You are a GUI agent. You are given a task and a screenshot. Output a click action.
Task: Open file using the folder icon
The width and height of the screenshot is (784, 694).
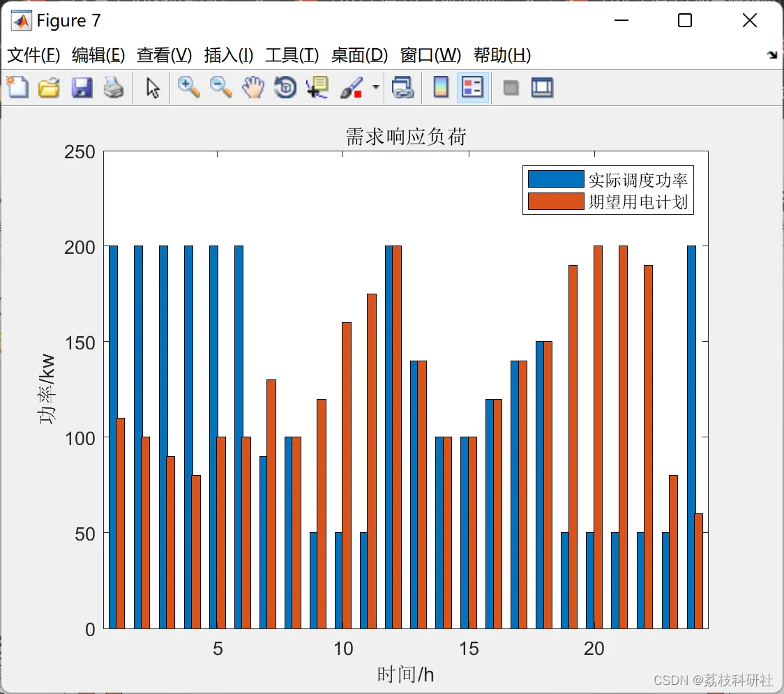tap(49, 87)
